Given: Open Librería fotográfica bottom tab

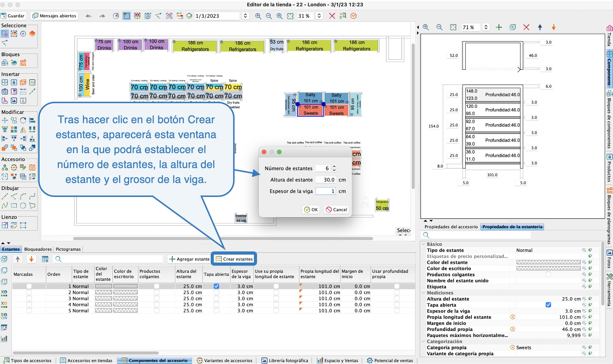Looking at the screenshot, I should click(x=285, y=361).
